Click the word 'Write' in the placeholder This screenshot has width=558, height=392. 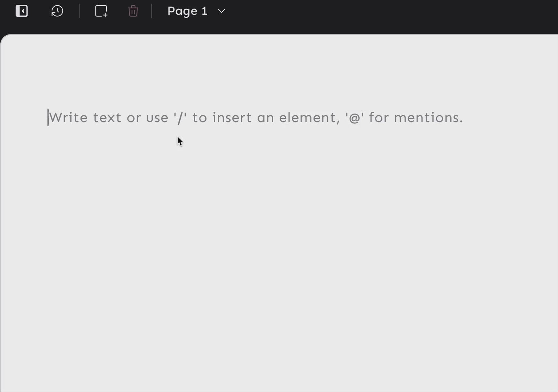[x=68, y=118]
